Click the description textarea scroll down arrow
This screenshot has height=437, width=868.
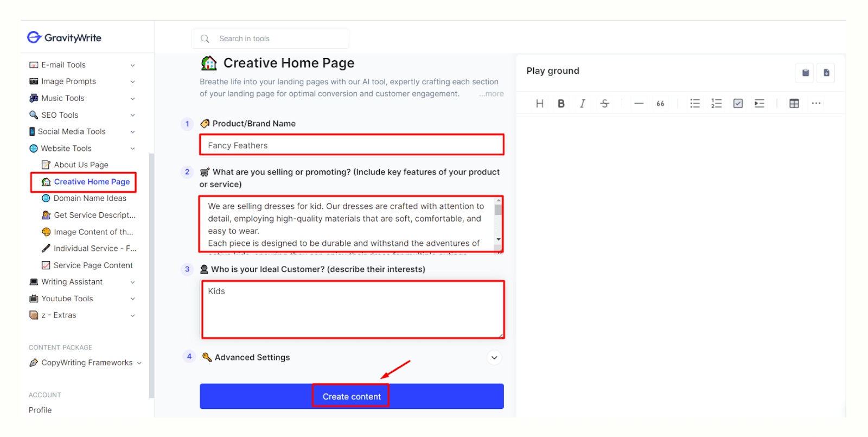[498, 239]
